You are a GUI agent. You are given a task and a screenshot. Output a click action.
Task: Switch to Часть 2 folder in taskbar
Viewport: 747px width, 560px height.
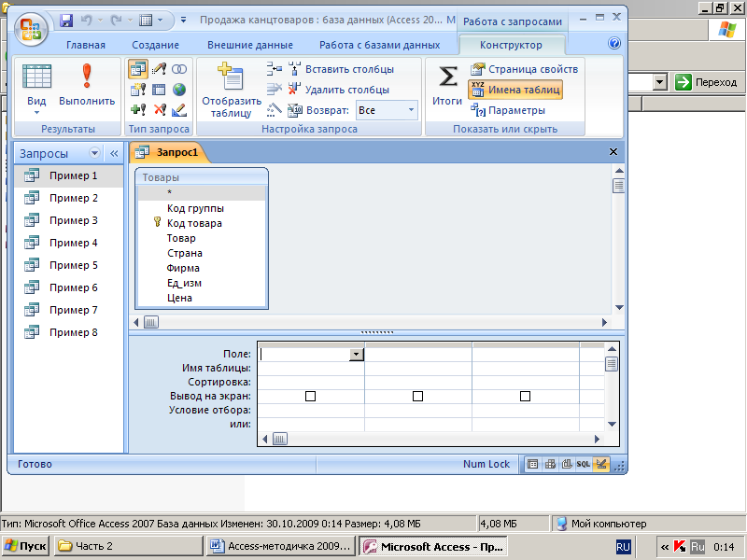pos(128,546)
